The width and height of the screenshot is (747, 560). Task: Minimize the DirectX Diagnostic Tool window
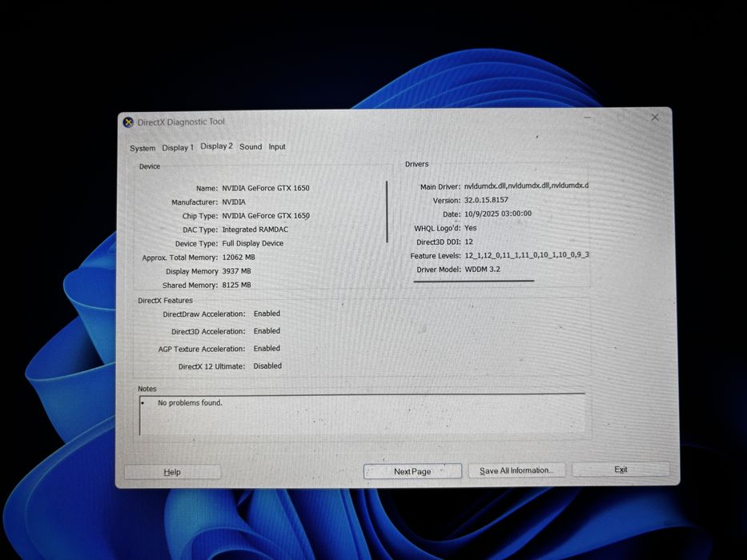point(588,117)
